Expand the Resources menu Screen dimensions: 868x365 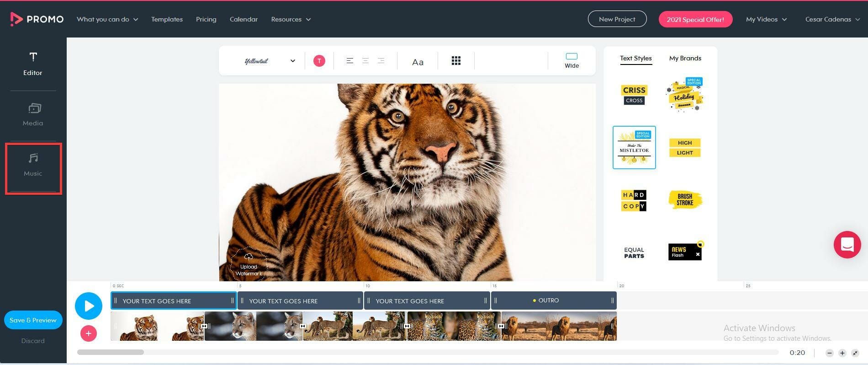[291, 19]
